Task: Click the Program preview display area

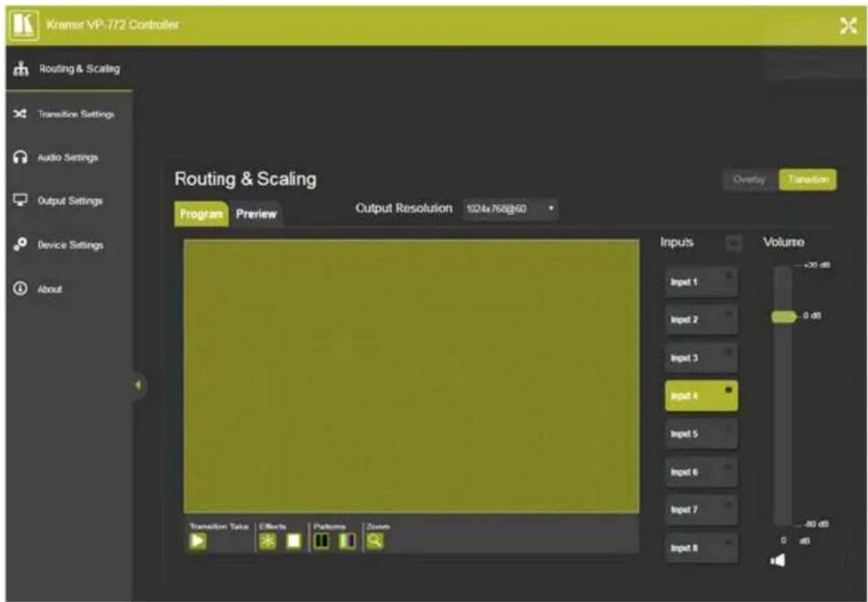Action: 411,376
